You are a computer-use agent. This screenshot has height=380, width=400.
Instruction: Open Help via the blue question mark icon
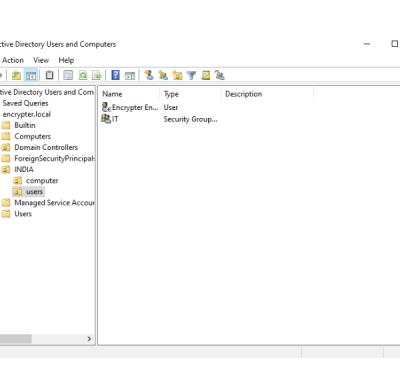click(x=115, y=75)
